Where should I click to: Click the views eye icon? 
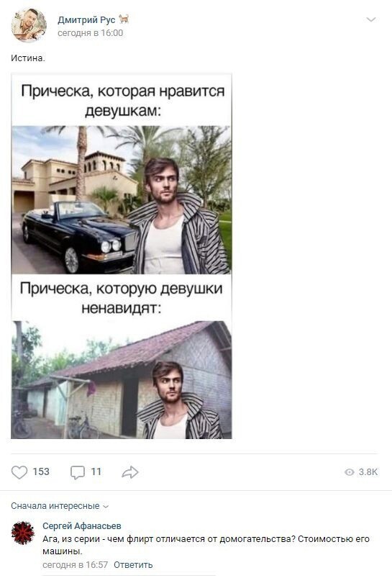pos(350,472)
